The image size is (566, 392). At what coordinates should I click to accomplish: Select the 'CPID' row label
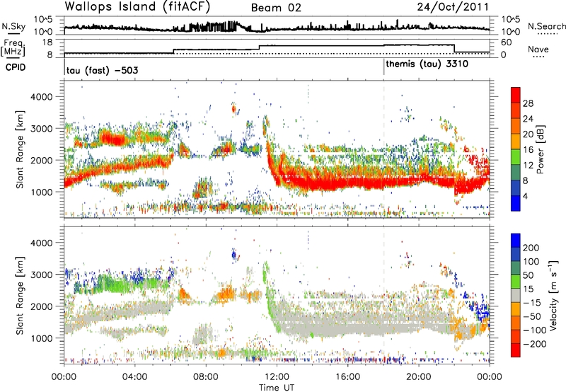point(16,67)
